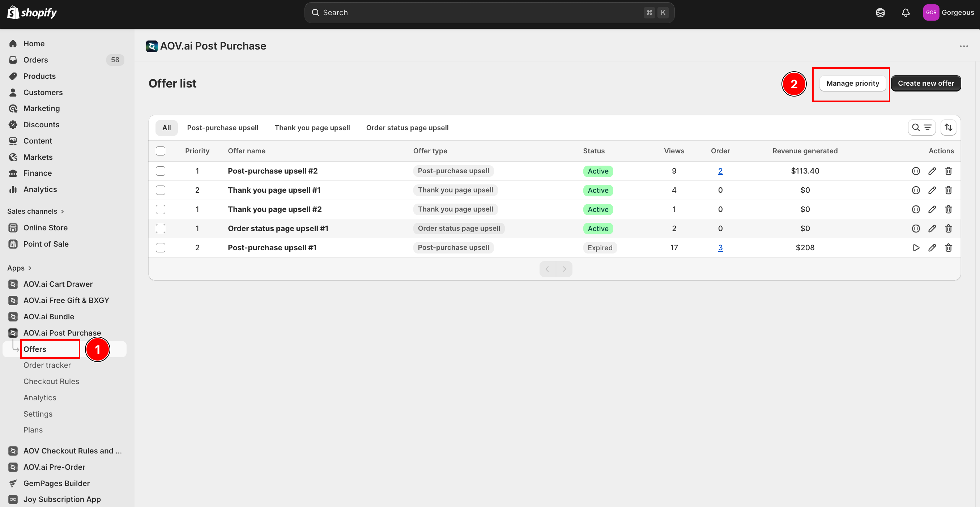The width and height of the screenshot is (980, 507).
Task: Select Thank you page upsell #2 checkbox
Action: coord(161,209)
